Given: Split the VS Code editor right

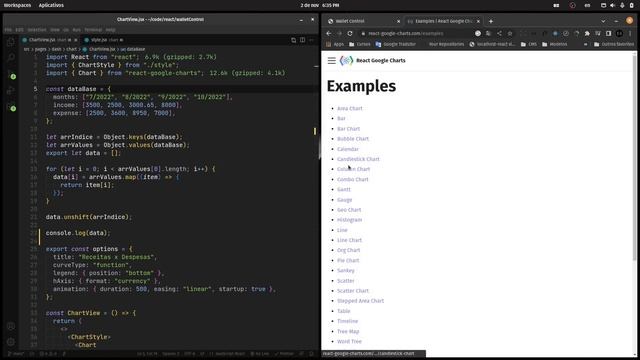Looking at the screenshot, I should [x=302, y=40].
